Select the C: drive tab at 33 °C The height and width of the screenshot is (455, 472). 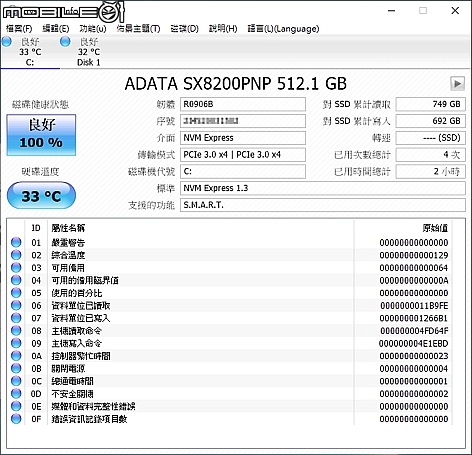coord(30,52)
